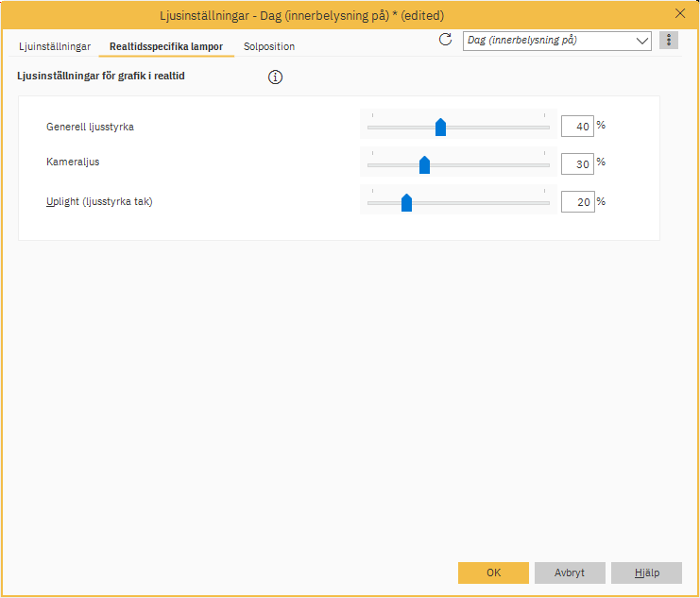Open help with the Hjälp button
Screen dimensions: 700x598
point(646,572)
